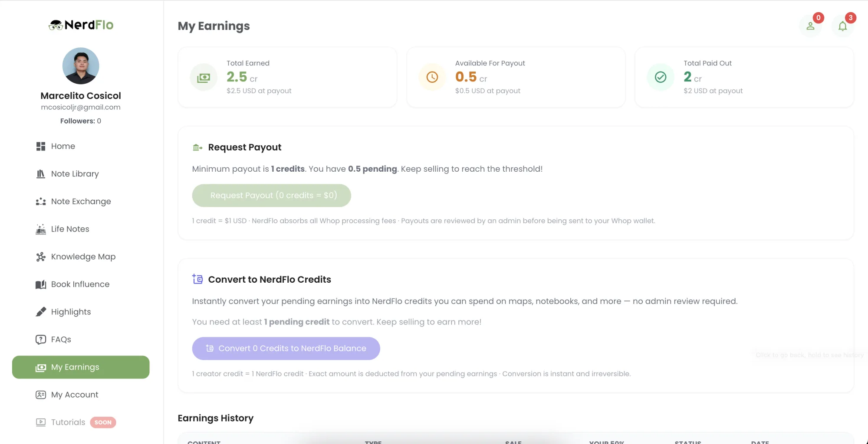868x444 pixels.
Task: Click the Total Paid Out checkmark icon
Action: 661,77
